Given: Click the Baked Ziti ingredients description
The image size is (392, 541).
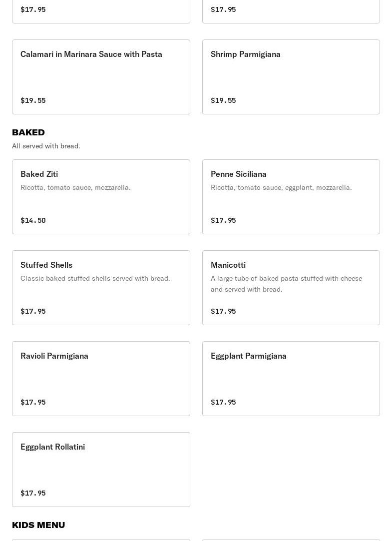Looking at the screenshot, I should click(x=75, y=187).
